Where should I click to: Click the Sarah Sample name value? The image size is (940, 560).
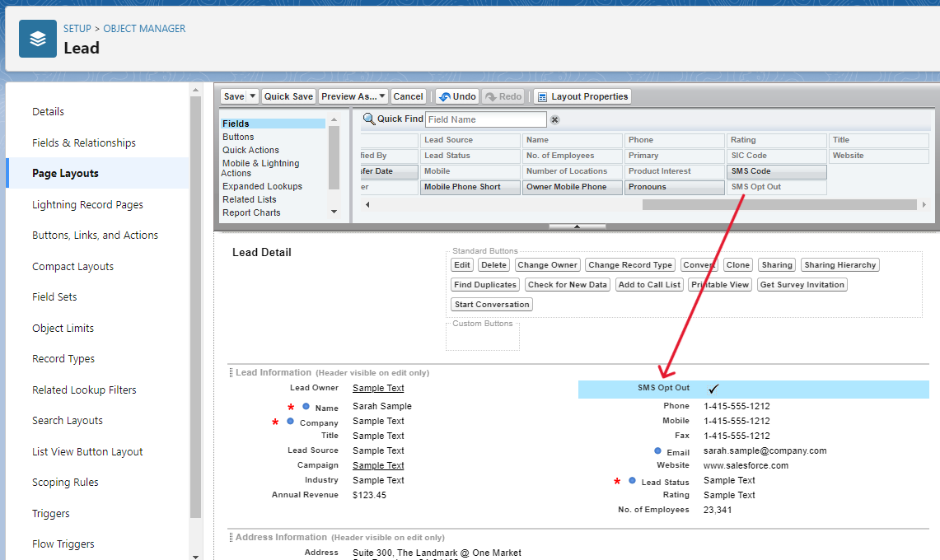pyautogui.click(x=382, y=406)
